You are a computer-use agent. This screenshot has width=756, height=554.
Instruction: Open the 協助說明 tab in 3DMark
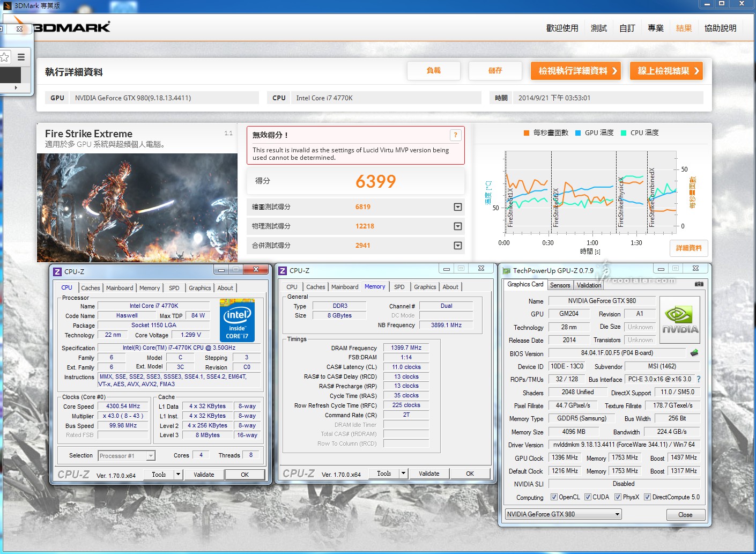point(720,28)
